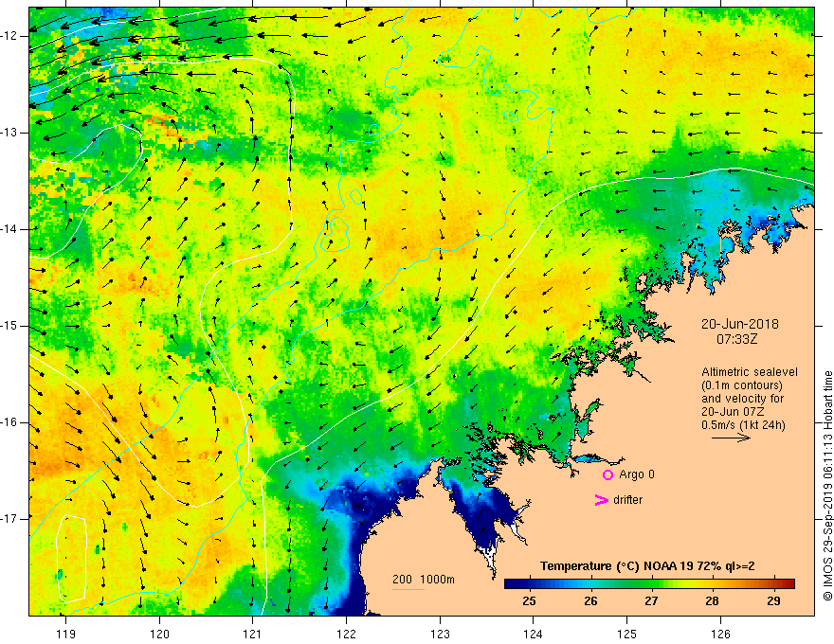Screen dimensions: 834x644
Task: Click the small closed white contour near 119E 17.5S
Action: pyautogui.click(x=71, y=559)
